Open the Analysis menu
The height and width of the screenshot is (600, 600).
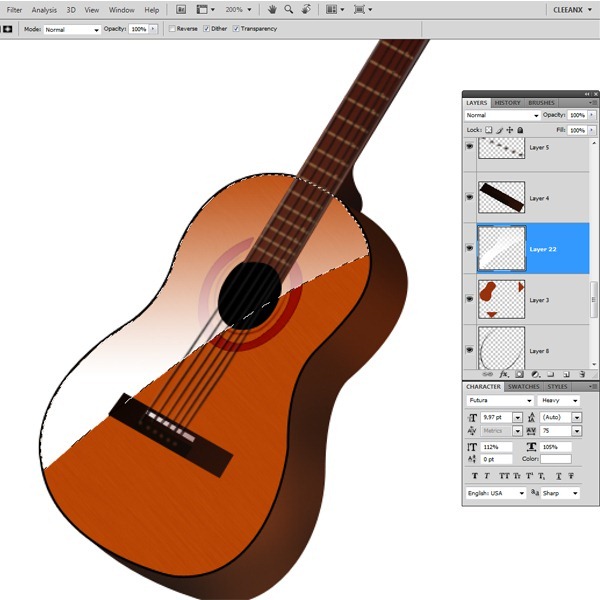(x=44, y=10)
